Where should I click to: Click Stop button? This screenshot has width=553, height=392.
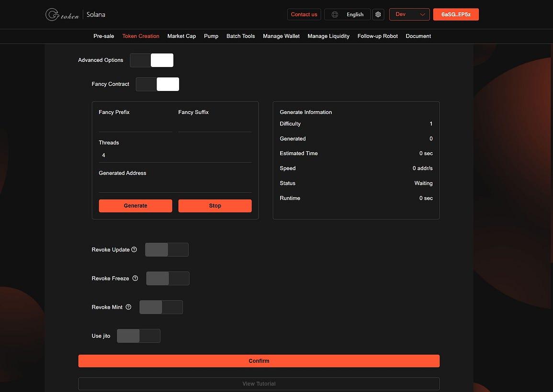pos(215,206)
